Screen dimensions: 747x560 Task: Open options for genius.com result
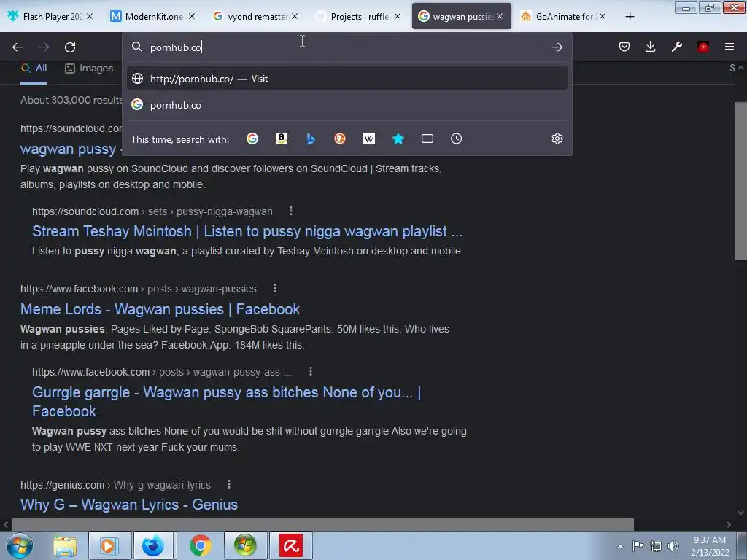pyautogui.click(x=229, y=484)
